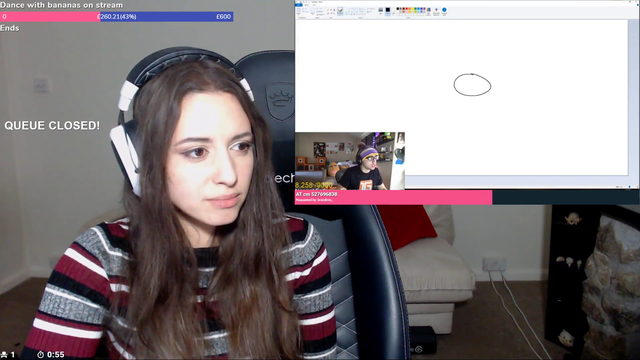
Task: Pick the gray color swatch in palette
Action: 401,9
